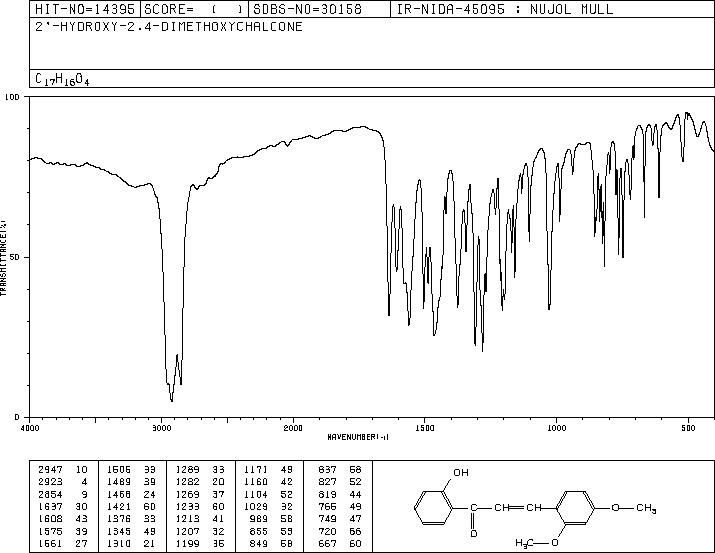This screenshot has height=553, width=715.
Task: Click the IR-NIDA-45095 : NUJOL MULL label
Action: tap(504, 9)
